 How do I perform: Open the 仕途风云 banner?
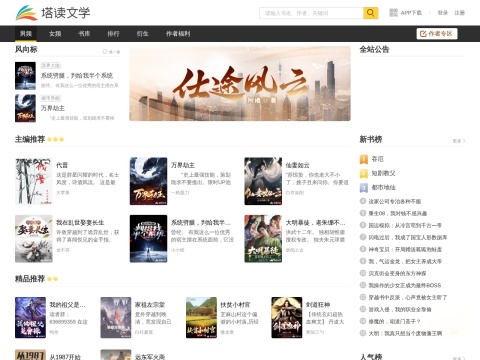coord(240,83)
